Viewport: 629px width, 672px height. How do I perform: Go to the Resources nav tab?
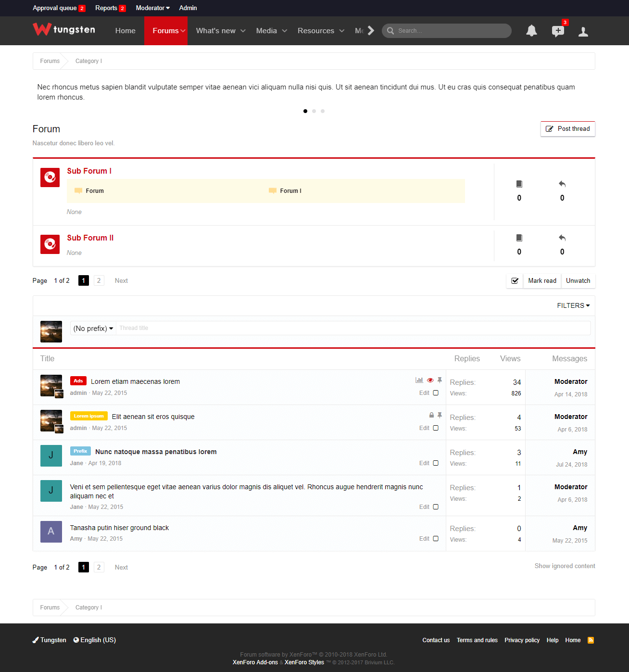pos(321,31)
